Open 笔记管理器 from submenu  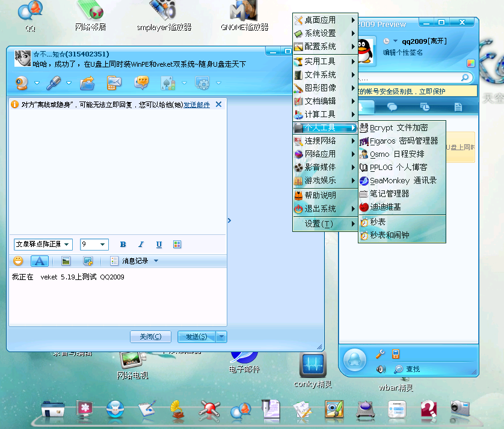pyautogui.click(x=402, y=193)
